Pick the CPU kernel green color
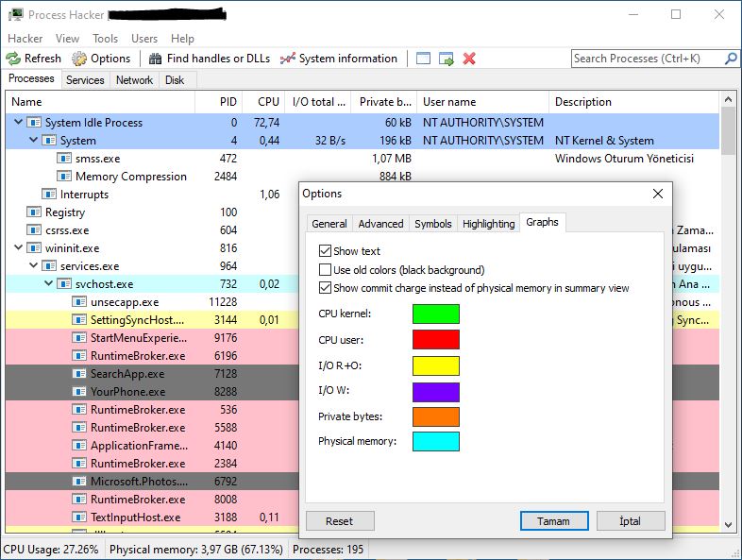Image resolution: width=742 pixels, height=560 pixels. click(436, 314)
